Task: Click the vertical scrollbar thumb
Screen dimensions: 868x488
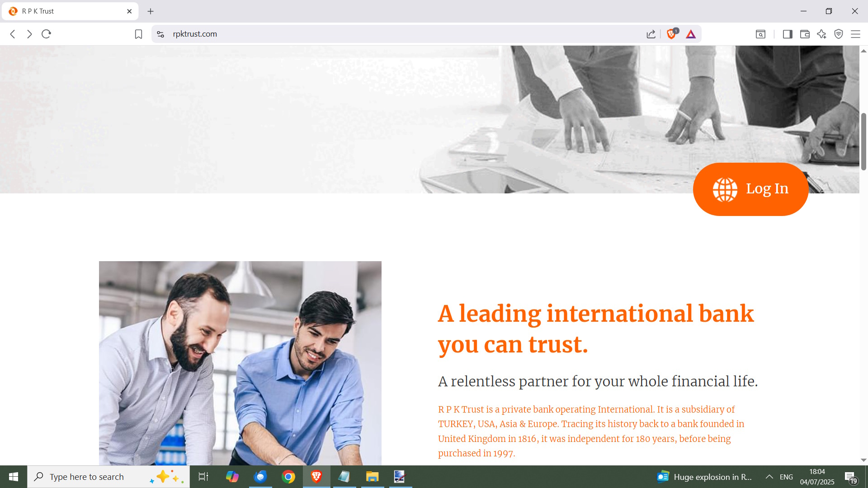Action: [x=863, y=141]
